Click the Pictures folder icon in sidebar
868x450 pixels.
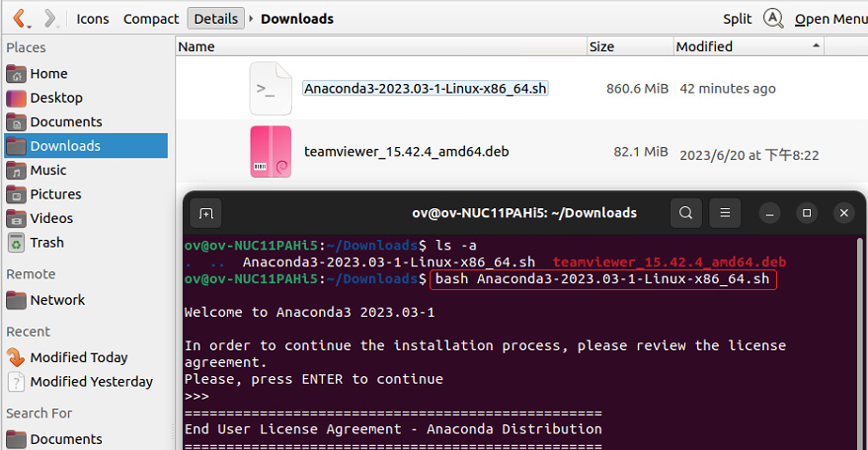(16, 194)
